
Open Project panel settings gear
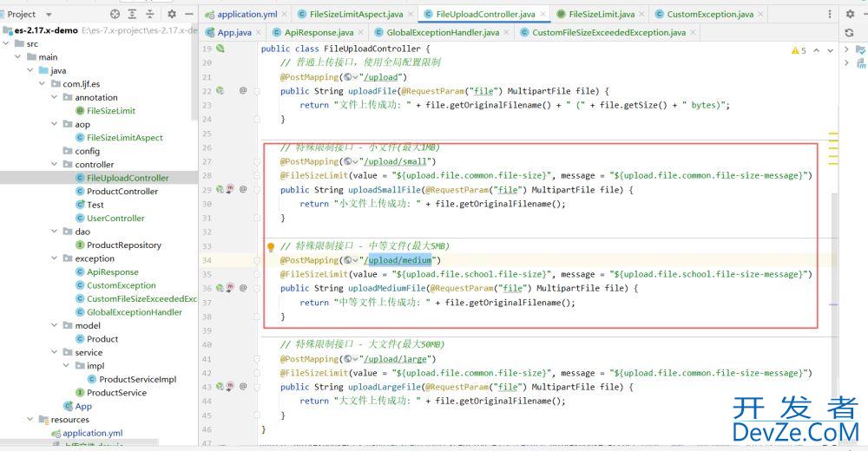pos(172,14)
